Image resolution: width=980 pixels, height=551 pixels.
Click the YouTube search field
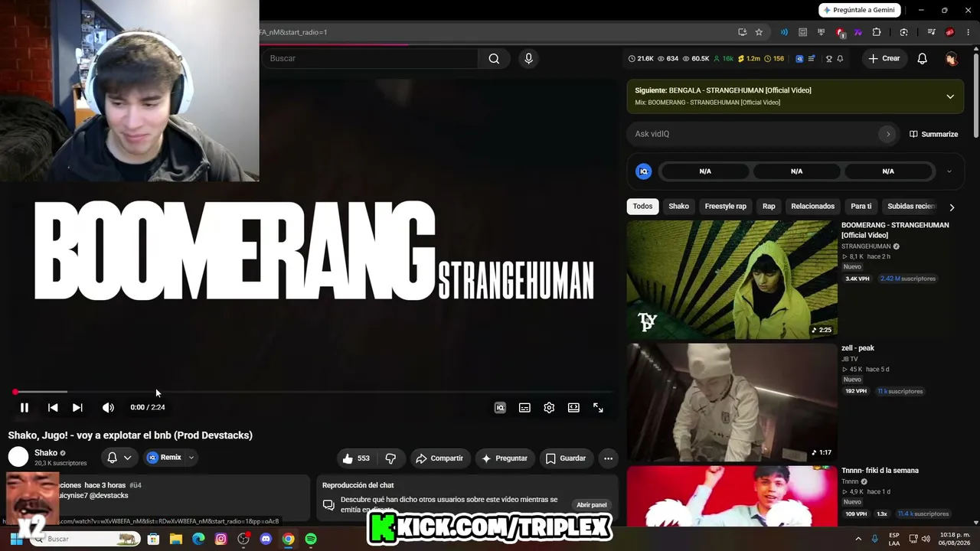[371, 59]
